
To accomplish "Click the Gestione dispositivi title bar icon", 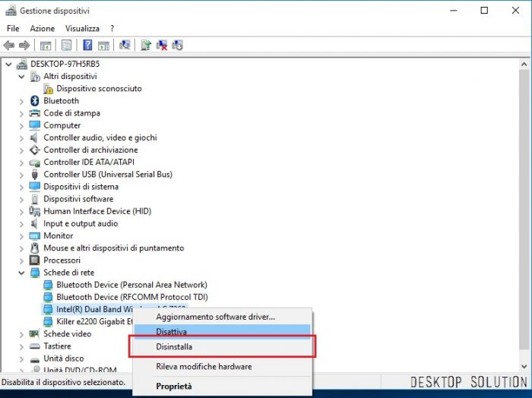I will (11, 11).
